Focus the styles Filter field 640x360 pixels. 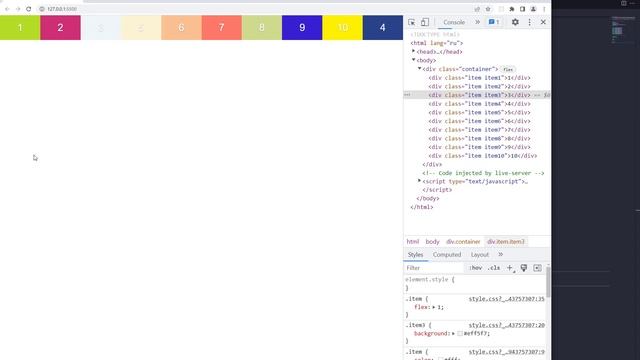(433, 268)
